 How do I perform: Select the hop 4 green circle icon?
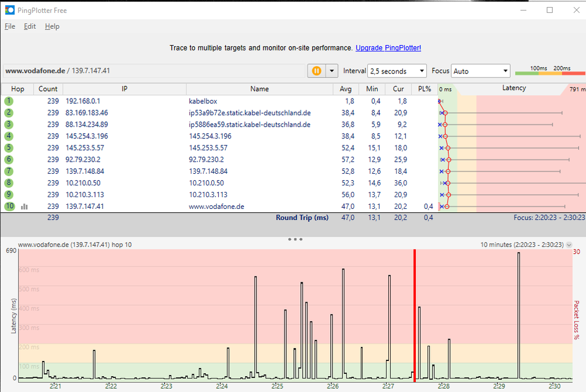[9, 136]
